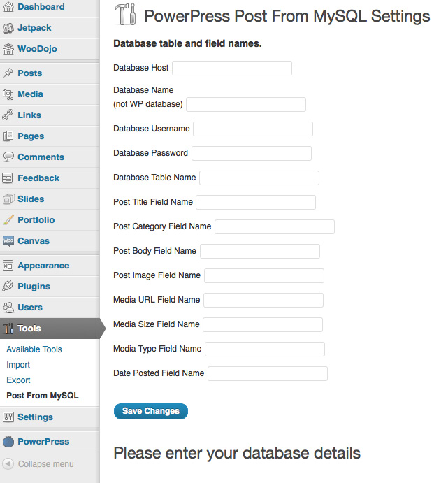The image size is (448, 483).
Task: Click the Media icon in sidebar
Action: tap(8, 94)
